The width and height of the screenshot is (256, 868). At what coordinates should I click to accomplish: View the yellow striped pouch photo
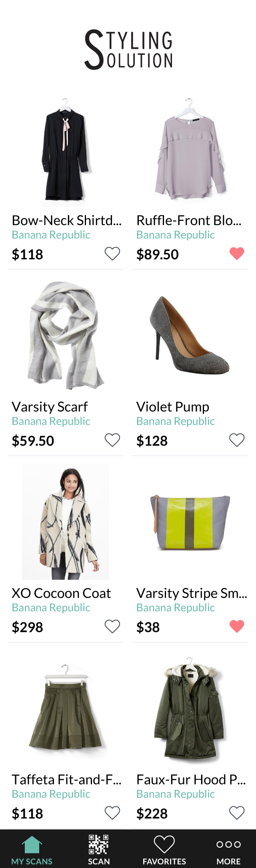tap(190, 522)
